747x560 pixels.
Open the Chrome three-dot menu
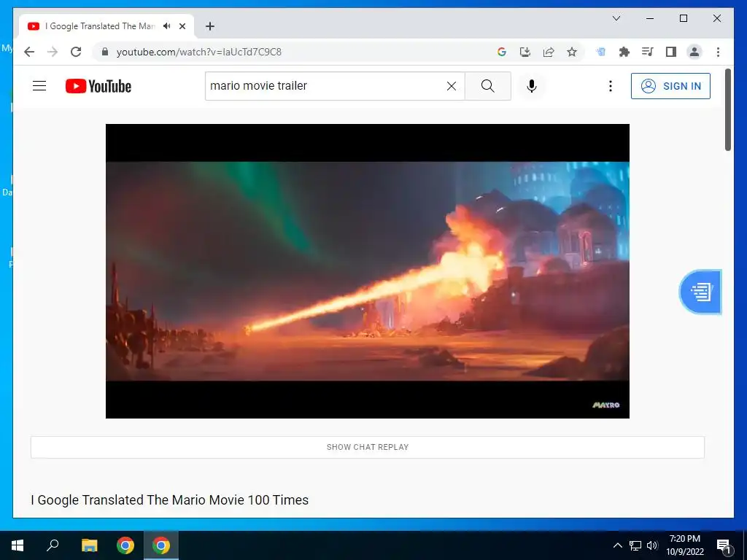718,52
